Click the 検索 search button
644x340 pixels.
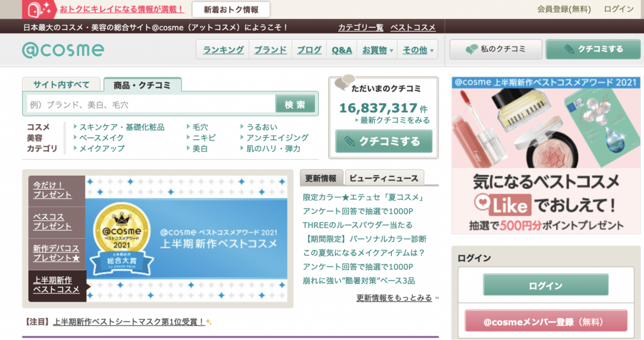coord(295,105)
